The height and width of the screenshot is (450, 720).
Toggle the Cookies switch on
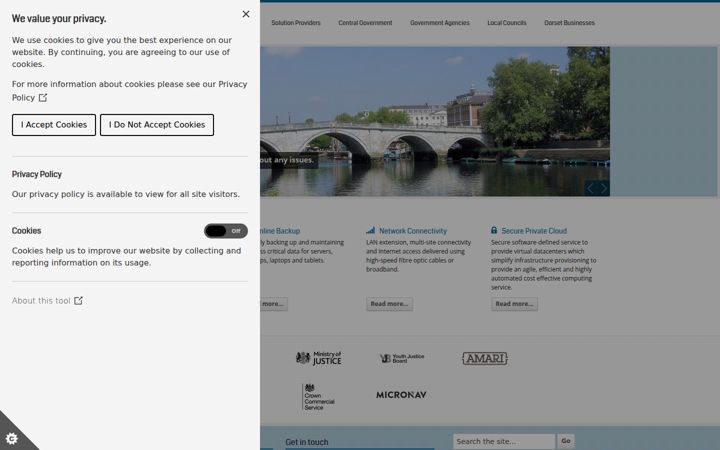226,231
